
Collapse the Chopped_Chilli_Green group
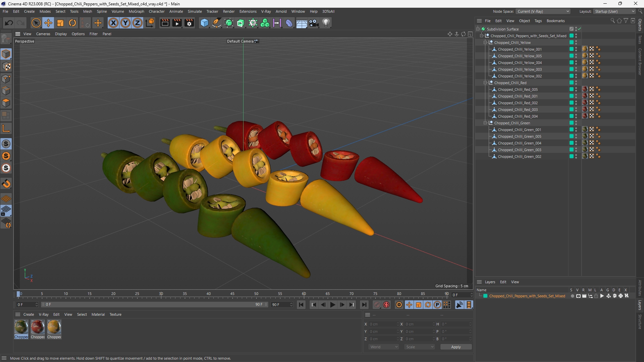click(x=485, y=123)
